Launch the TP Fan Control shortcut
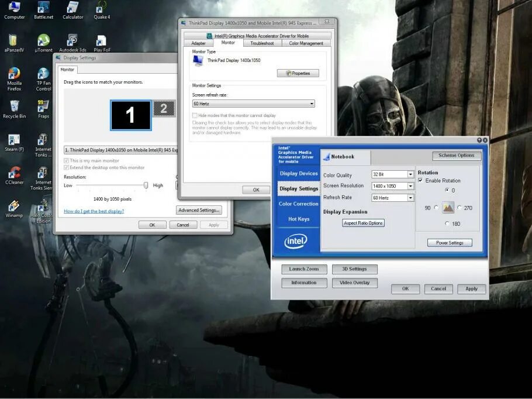Image resolution: width=532 pixels, height=399 pixels. pyautogui.click(x=43, y=79)
